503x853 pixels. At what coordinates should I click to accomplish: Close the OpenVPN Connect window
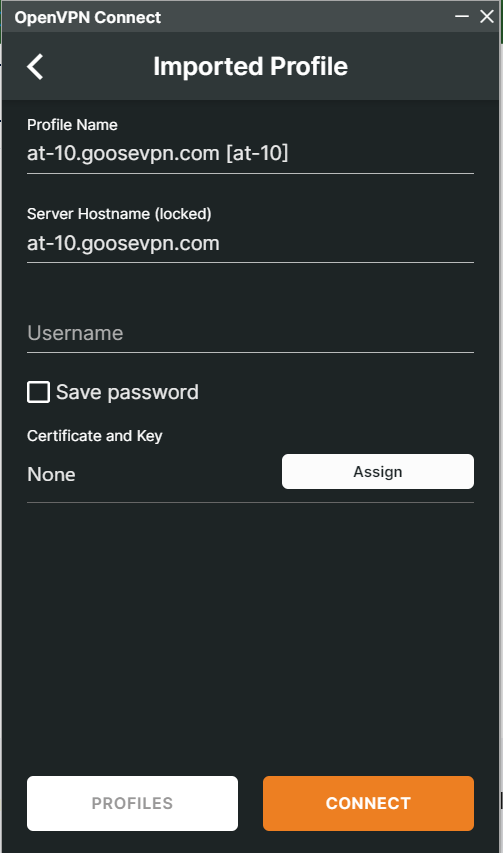coord(487,16)
